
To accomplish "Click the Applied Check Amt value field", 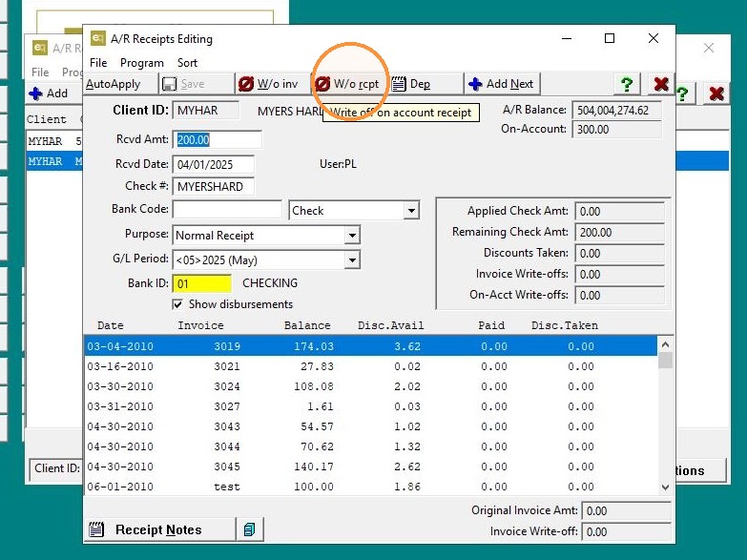I will (x=620, y=211).
